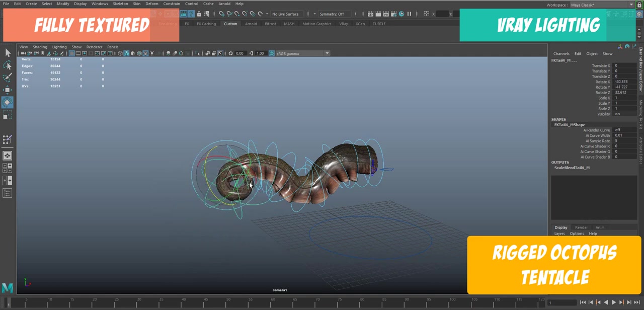Select the highlighted Rotate tool
Viewport: 644px width, 310px height.
click(7, 103)
